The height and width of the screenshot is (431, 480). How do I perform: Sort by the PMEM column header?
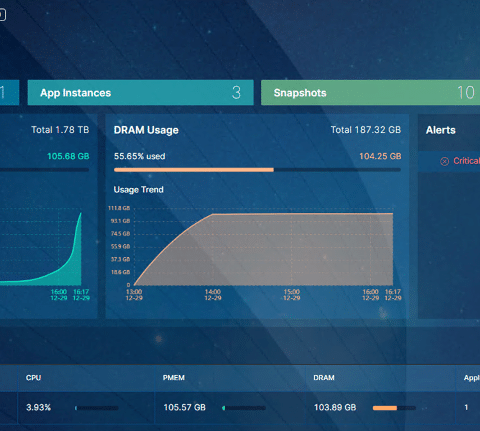pyautogui.click(x=174, y=378)
